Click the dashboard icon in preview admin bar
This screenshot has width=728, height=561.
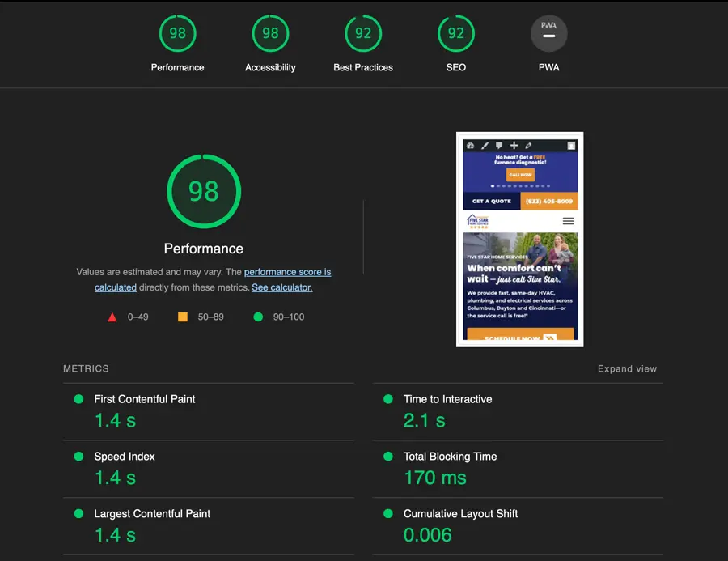click(470, 146)
